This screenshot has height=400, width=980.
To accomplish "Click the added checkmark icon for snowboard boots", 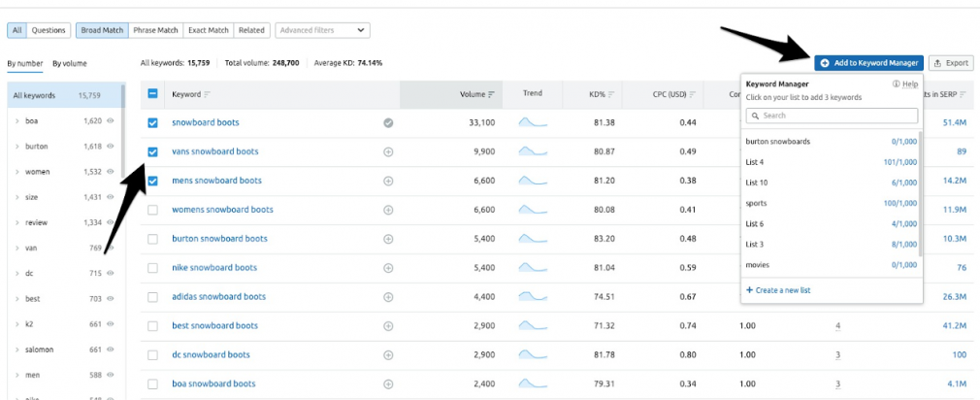I will (x=388, y=123).
